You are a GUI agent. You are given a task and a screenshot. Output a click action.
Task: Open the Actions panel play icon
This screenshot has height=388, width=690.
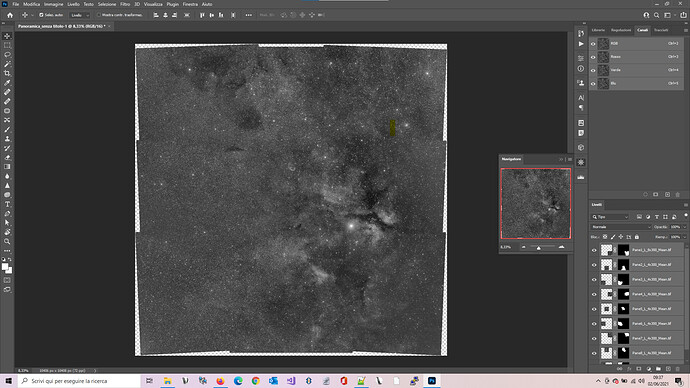point(581,44)
